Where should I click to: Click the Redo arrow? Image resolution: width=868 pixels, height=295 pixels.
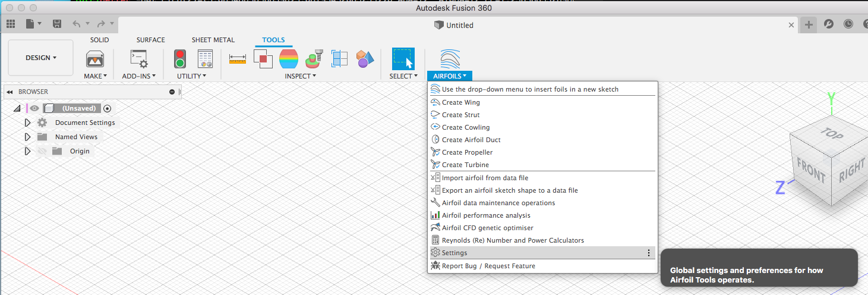pyautogui.click(x=101, y=24)
